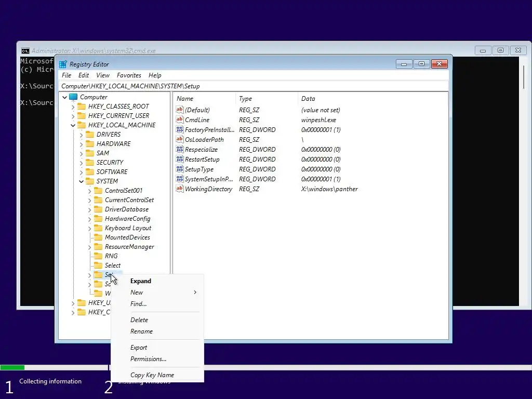
Task: Select the SystemSetupInP... value name
Action: (209, 179)
